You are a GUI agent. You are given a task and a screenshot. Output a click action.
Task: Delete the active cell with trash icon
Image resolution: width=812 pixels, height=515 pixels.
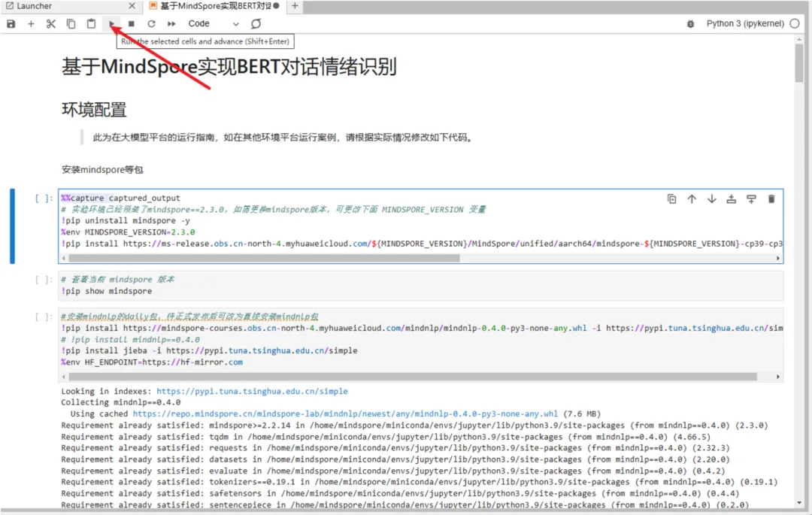point(771,199)
